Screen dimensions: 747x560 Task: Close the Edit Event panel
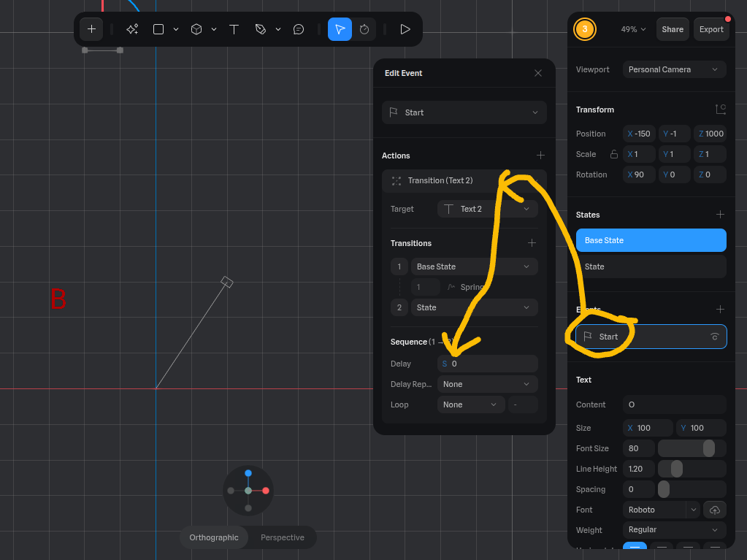pyautogui.click(x=538, y=73)
